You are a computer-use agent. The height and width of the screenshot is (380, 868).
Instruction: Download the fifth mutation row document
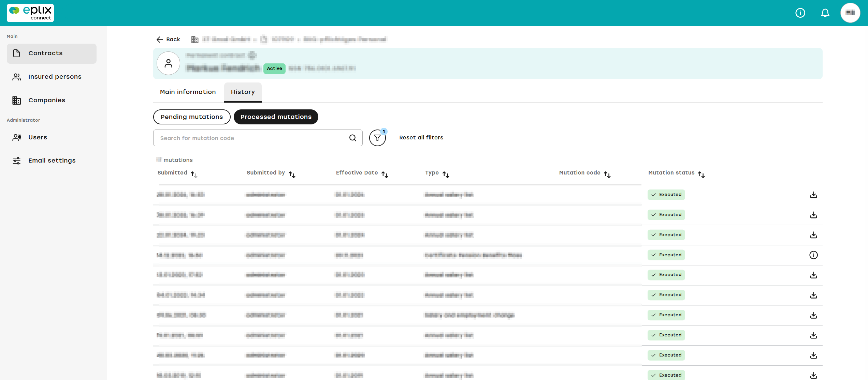coord(813,275)
